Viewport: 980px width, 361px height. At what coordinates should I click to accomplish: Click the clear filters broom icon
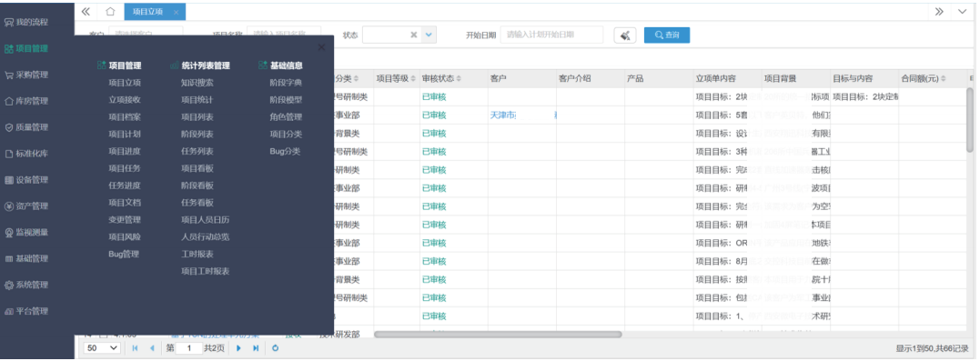[624, 35]
